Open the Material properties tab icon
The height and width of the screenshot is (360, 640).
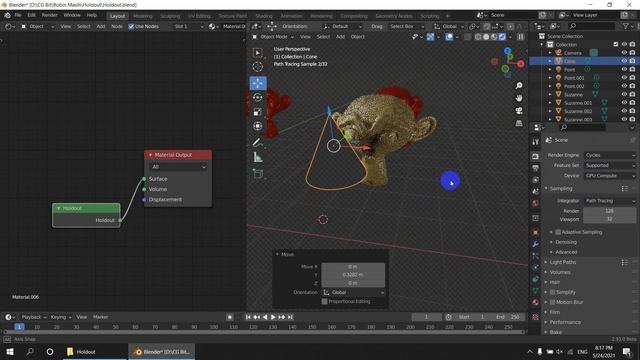tap(536, 302)
